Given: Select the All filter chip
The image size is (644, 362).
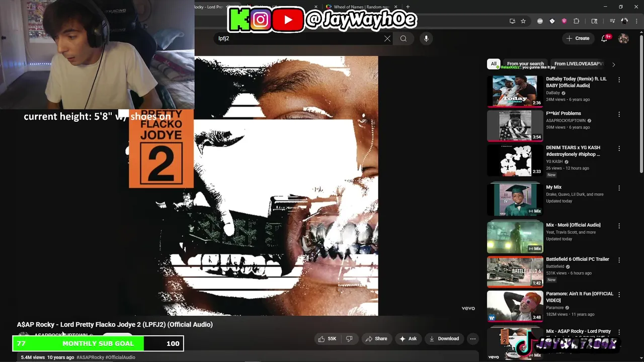Looking at the screenshot, I should click(494, 64).
